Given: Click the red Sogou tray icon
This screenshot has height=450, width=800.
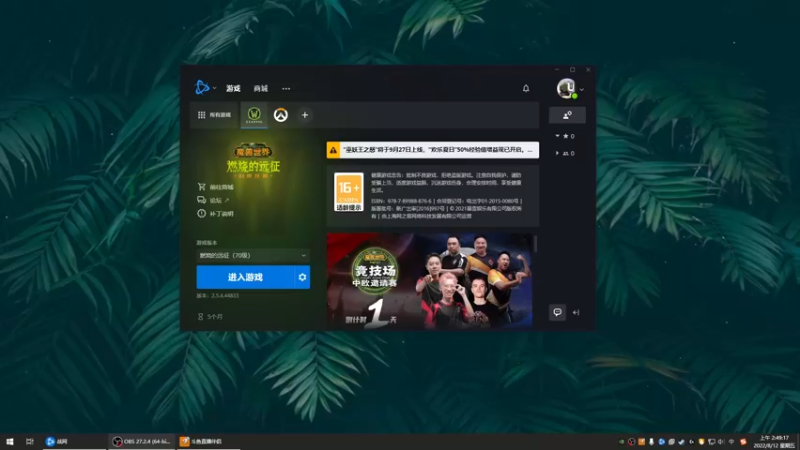Looking at the screenshot, I should pos(743,442).
